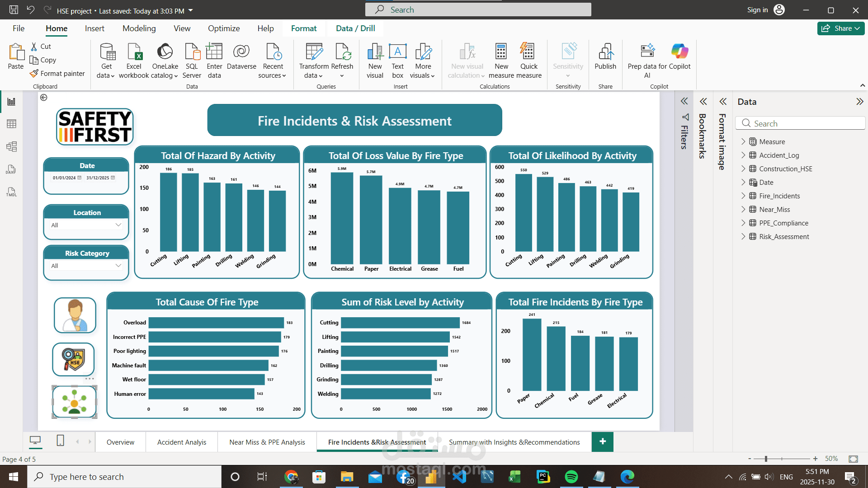Adjust the zoom slider in status bar

[766, 459]
